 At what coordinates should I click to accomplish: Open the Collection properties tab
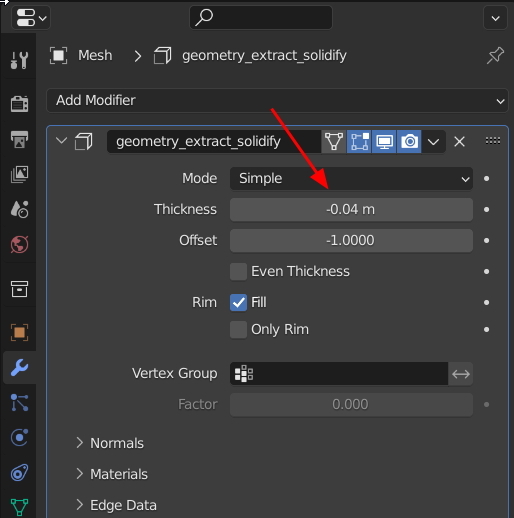click(x=19, y=288)
